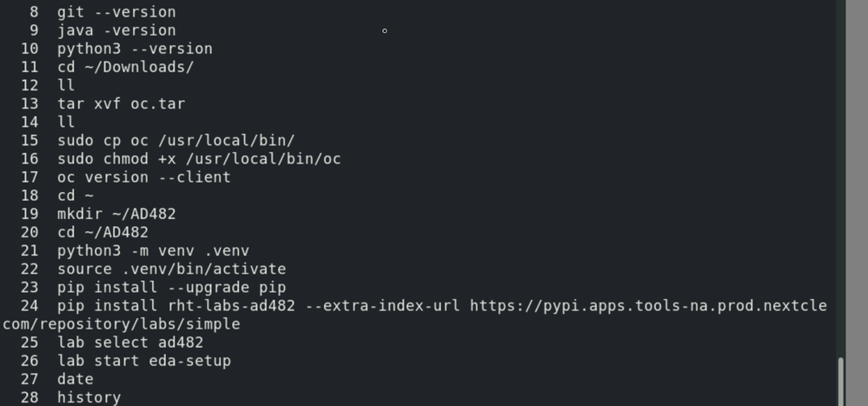This screenshot has height=406, width=868.
Task: Click the 'cd ~/AD482' history line
Action: [103, 232]
